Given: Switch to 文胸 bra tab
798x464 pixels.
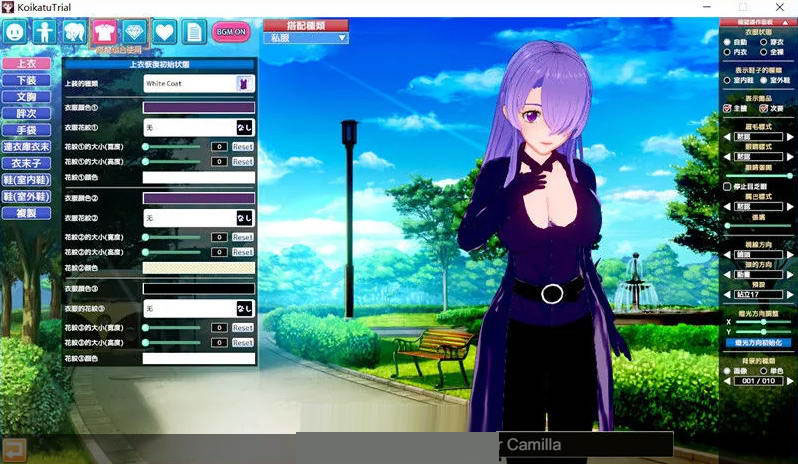Looking at the screenshot, I should point(26,97).
